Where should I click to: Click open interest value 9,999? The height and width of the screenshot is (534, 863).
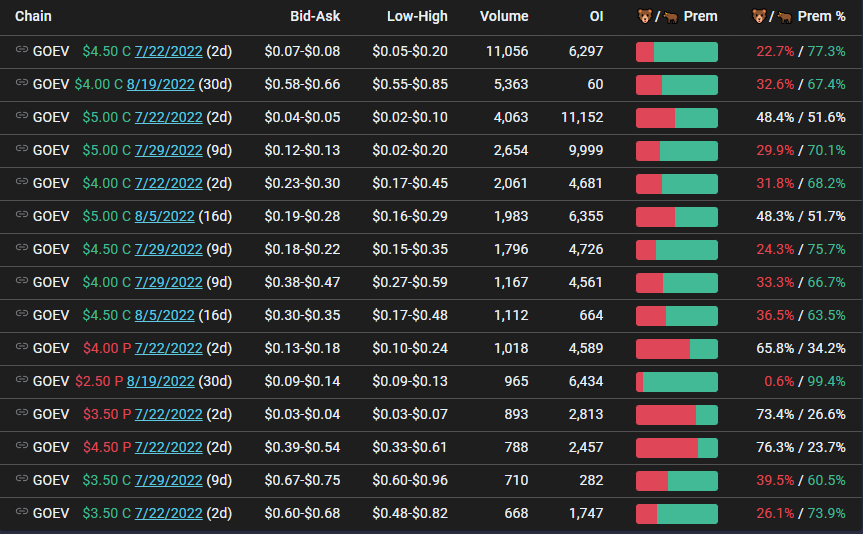coord(586,150)
